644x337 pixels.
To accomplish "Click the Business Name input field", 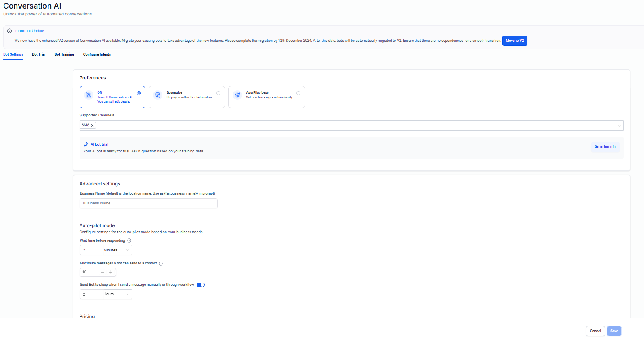I will click(149, 203).
